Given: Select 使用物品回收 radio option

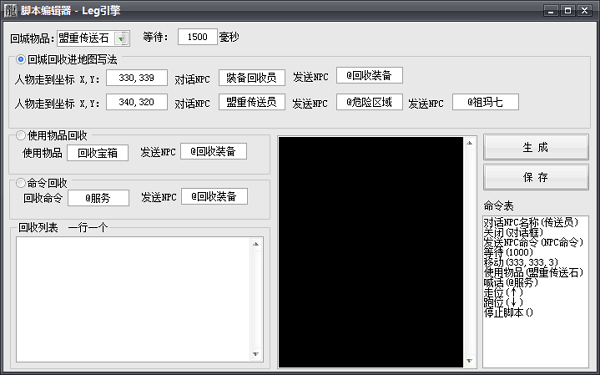Looking at the screenshot, I should click(x=21, y=135).
